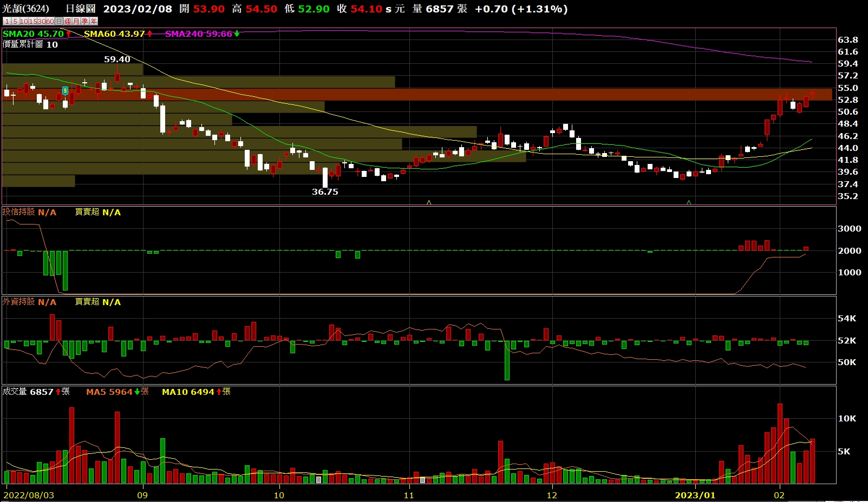
Task: Click the 36.75 low price annotation
Action: pos(325,191)
